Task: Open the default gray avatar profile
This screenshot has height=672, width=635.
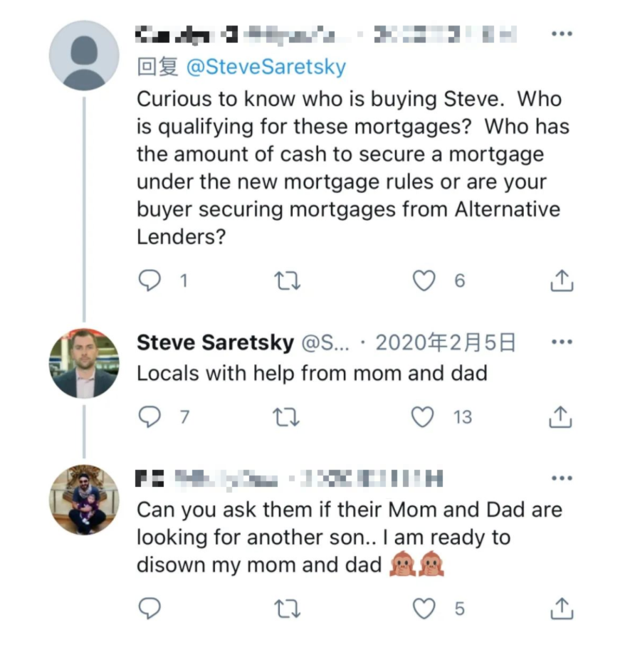Action: (x=84, y=56)
